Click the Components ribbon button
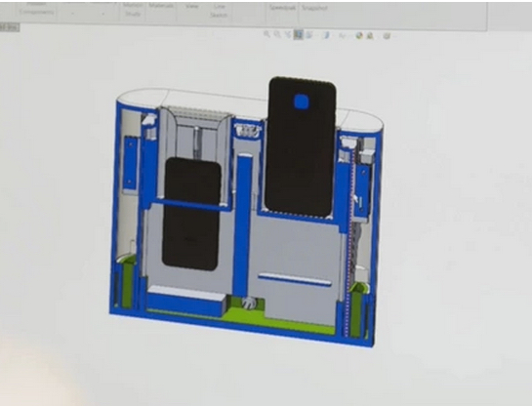This screenshot has height=406, width=532. (37, 11)
